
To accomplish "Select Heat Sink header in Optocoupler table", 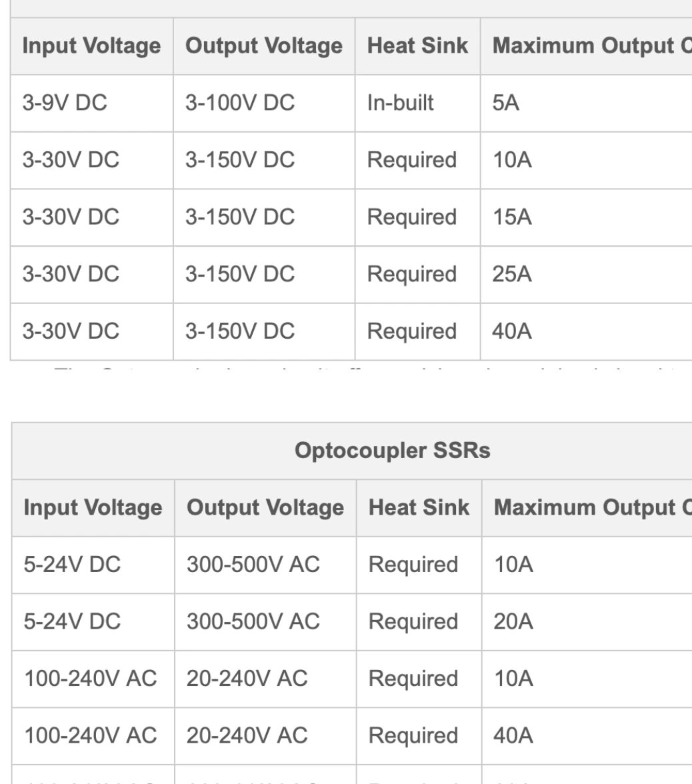I will (419, 508).
